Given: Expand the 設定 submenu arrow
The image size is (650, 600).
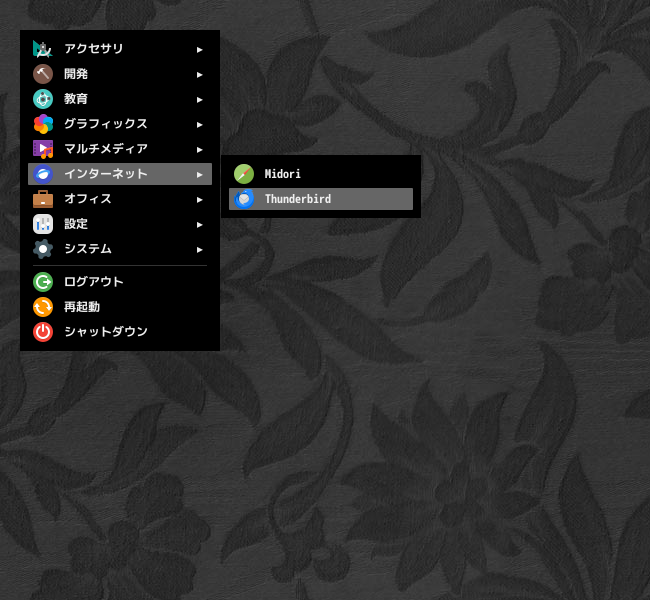Looking at the screenshot, I should (199, 224).
